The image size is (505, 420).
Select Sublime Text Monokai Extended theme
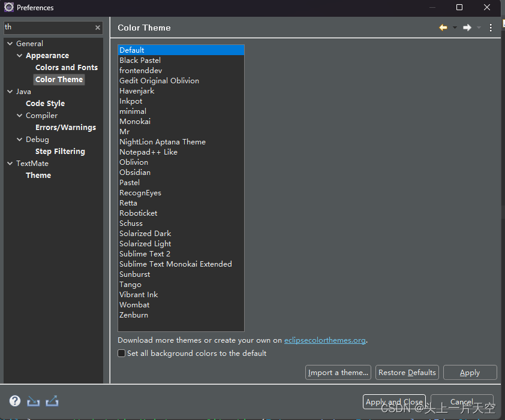pyautogui.click(x=181, y=264)
